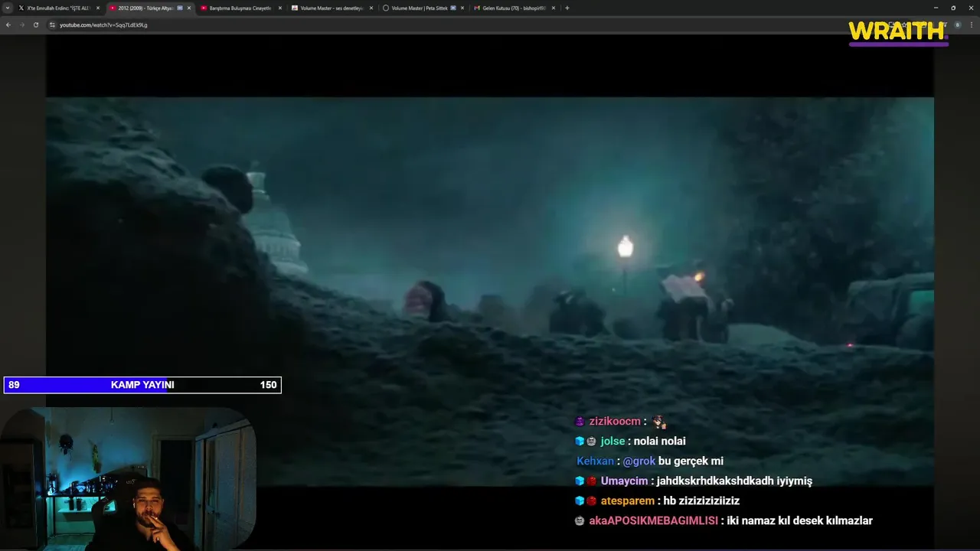
Task: Go back to the previous page
Action: (8, 24)
